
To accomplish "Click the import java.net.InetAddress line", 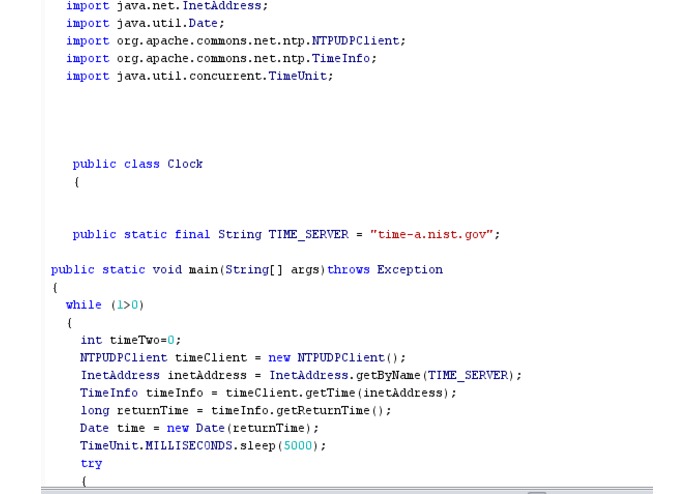I will [167, 6].
